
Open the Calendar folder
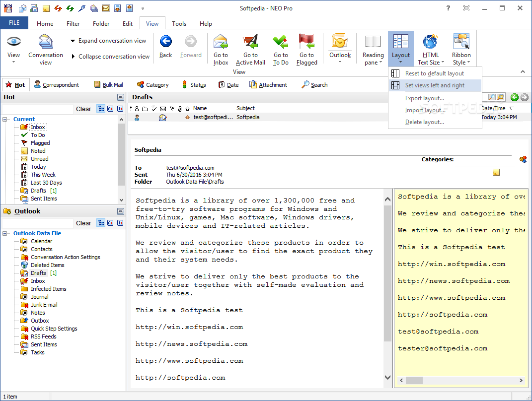[36, 241]
